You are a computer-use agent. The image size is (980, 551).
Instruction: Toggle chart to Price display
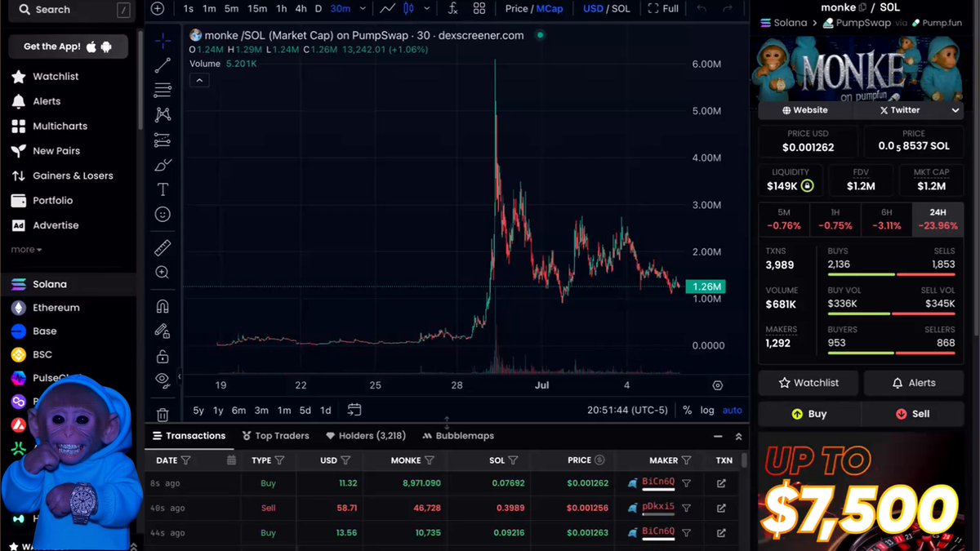click(517, 9)
